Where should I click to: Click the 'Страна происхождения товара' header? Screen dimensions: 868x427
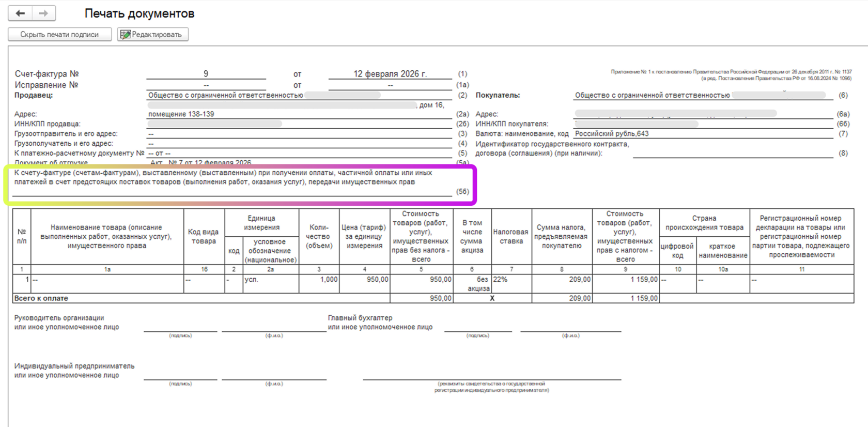pyautogui.click(x=704, y=223)
